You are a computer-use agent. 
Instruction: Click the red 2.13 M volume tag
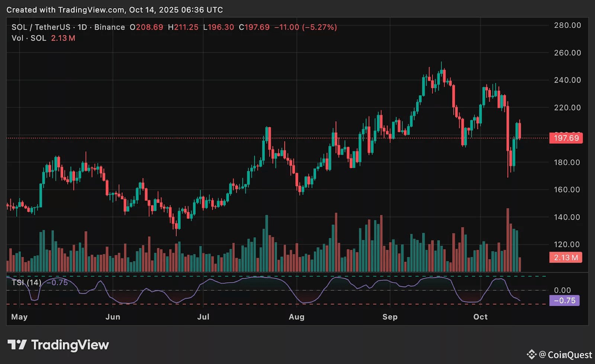click(566, 257)
